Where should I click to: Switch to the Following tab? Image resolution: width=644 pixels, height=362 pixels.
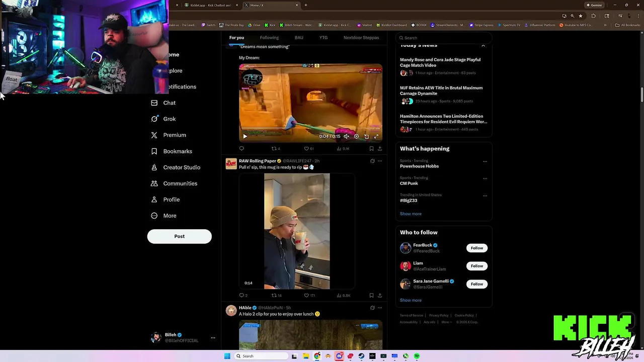click(x=269, y=38)
